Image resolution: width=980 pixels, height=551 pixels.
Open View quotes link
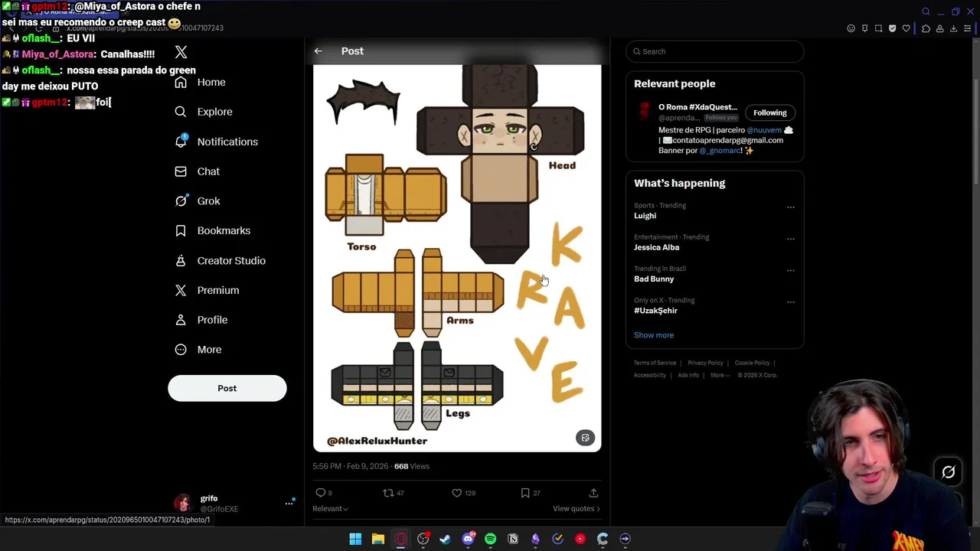pyautogui.click(x=576, y=509)
